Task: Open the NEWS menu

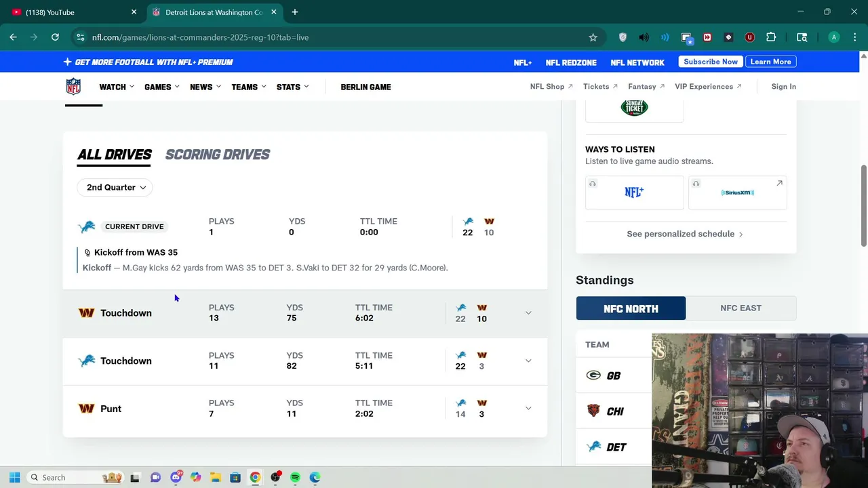Action: coord(205,87)
